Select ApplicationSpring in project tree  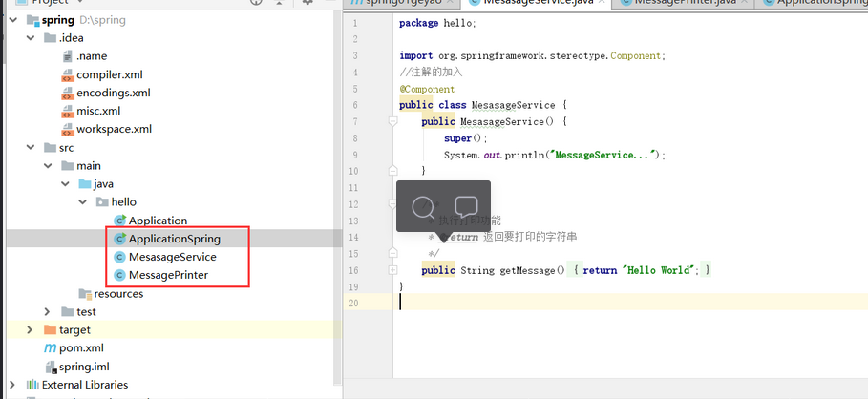click(175, 239)
